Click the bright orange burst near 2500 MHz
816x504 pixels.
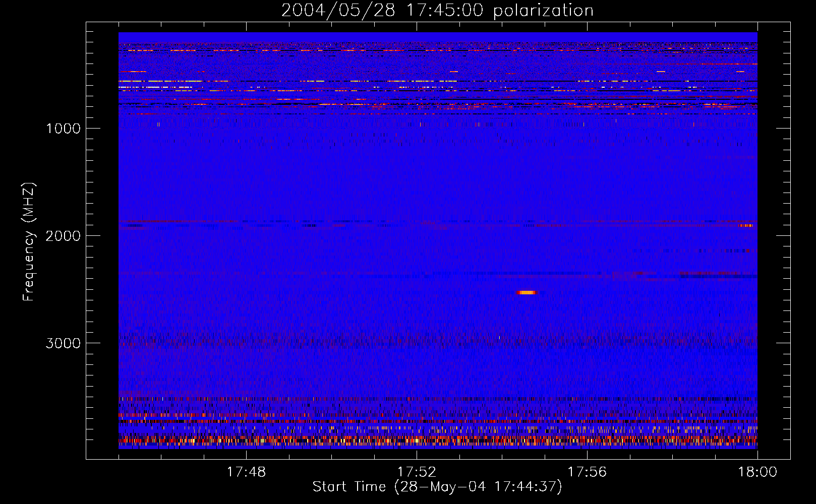[x=527, y=292]
